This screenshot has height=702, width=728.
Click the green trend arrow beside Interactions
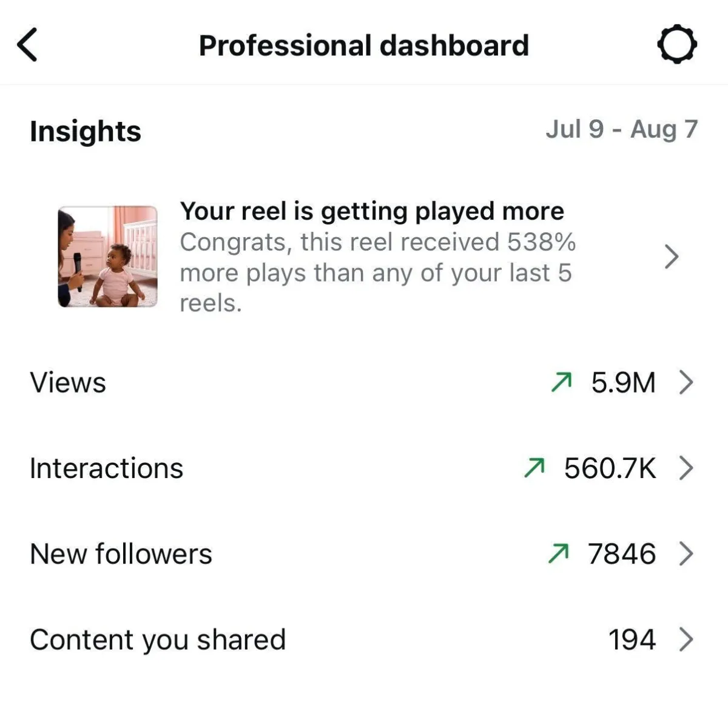coord(534,468)
